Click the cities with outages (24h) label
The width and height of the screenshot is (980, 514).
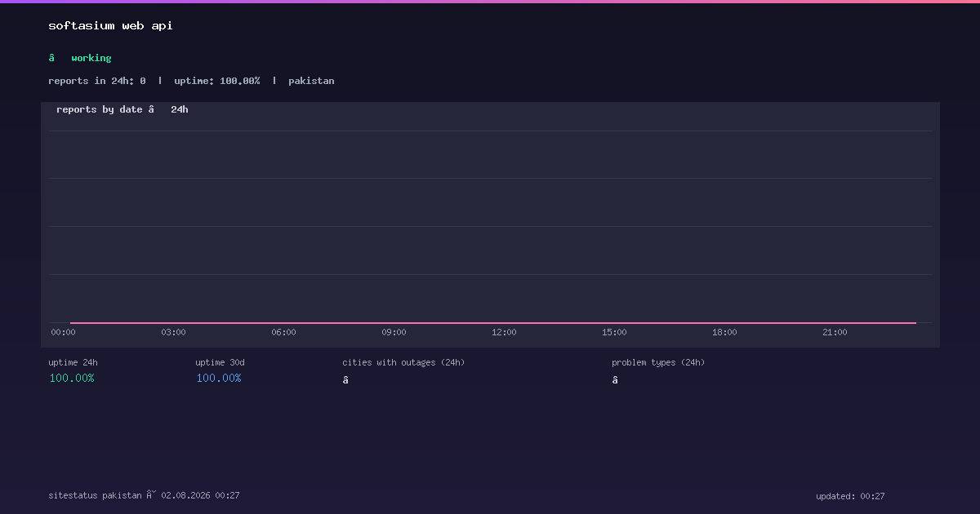click(403, 362)
